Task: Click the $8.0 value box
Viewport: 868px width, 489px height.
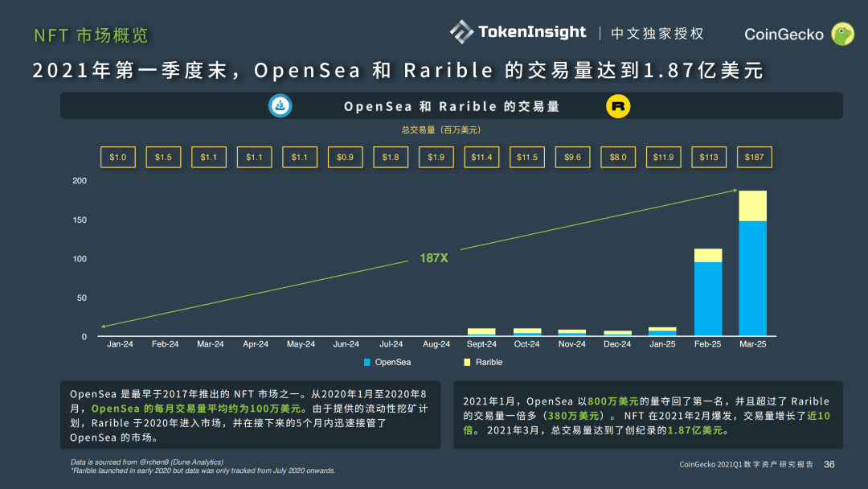Action: tap(618, 158)
